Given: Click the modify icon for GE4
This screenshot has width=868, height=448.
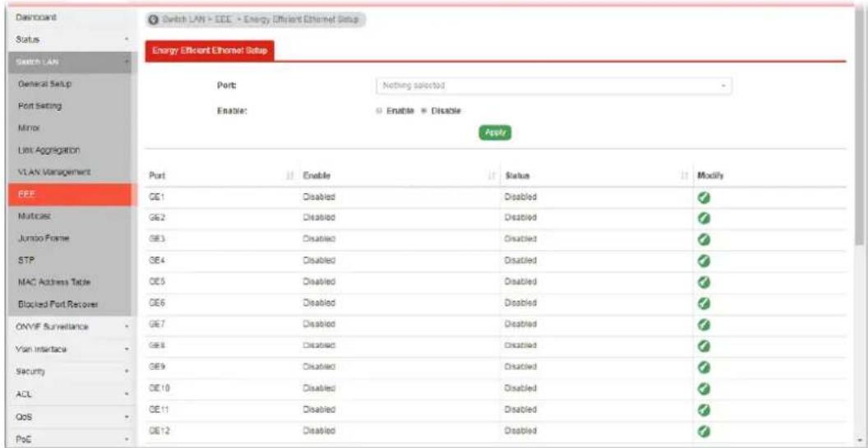Looking at the screenshot, I should (x=704, y=261).
